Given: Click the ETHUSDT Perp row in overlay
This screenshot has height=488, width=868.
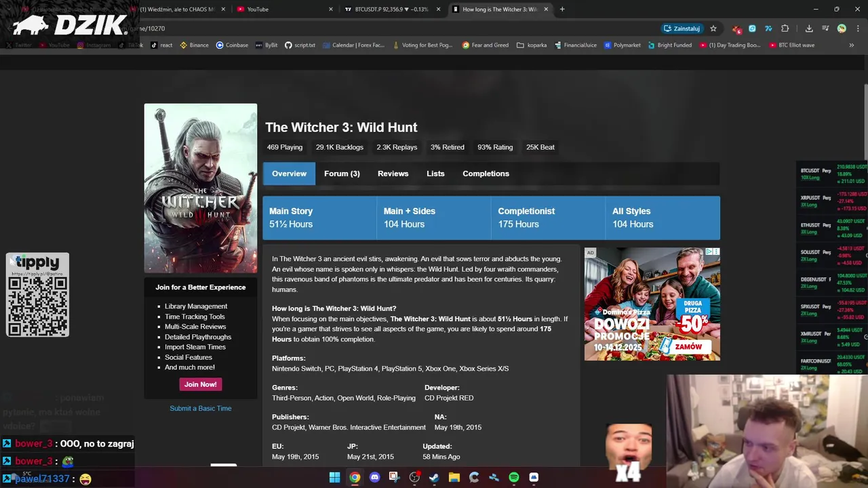Looking at the screenshot, I should click(833, 228).
